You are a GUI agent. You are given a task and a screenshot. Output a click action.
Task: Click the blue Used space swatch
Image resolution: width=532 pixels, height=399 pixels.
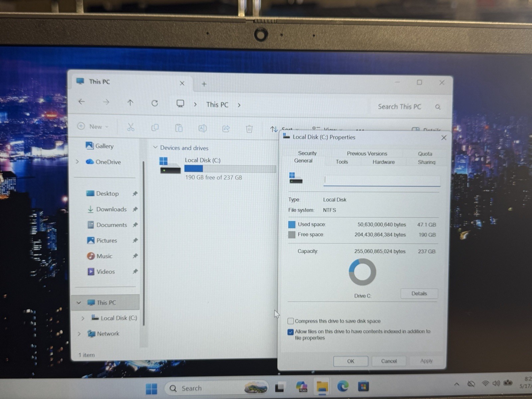coord(292,224)
